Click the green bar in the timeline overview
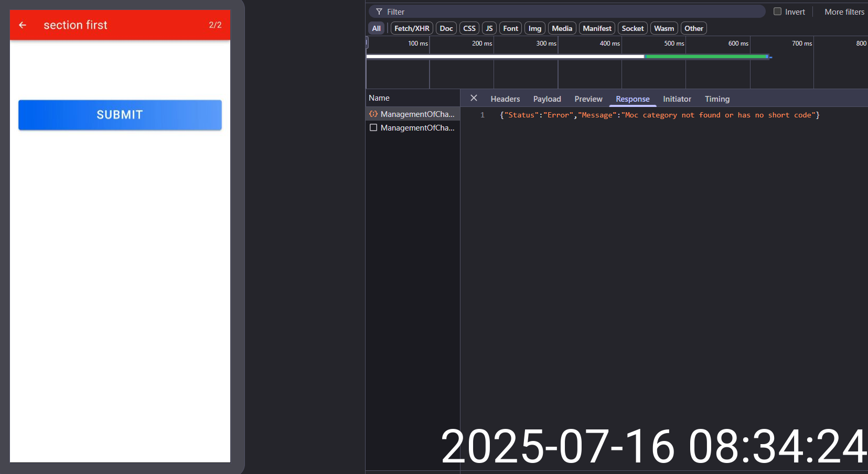The height and width of the screenshot is (474, 868). 706,56
